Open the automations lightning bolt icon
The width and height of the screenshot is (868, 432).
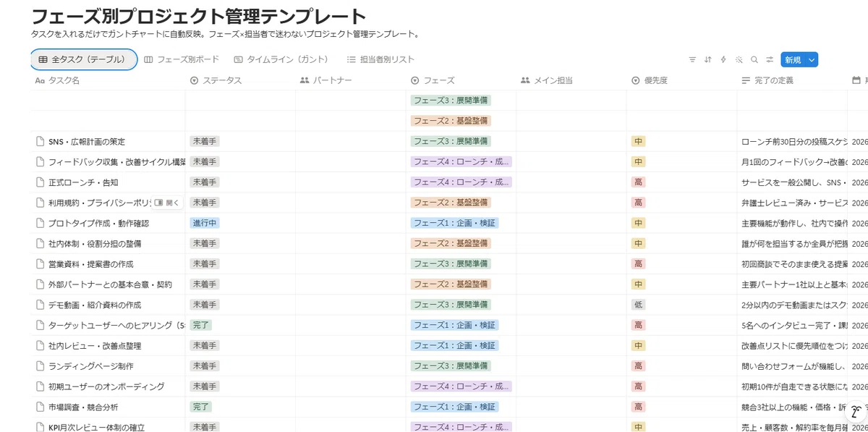pyautogui.click(x=723, y=59)
